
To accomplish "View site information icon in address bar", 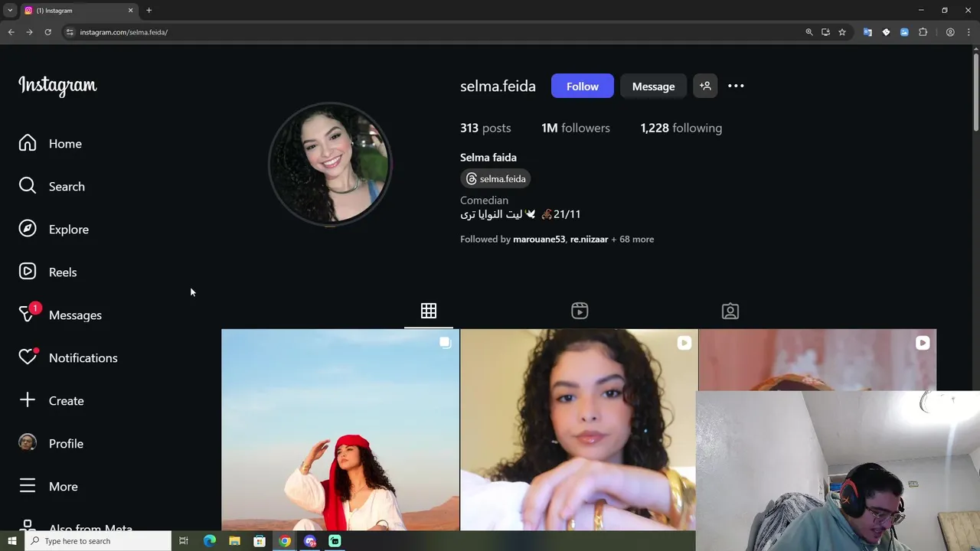I will [70, 32].
